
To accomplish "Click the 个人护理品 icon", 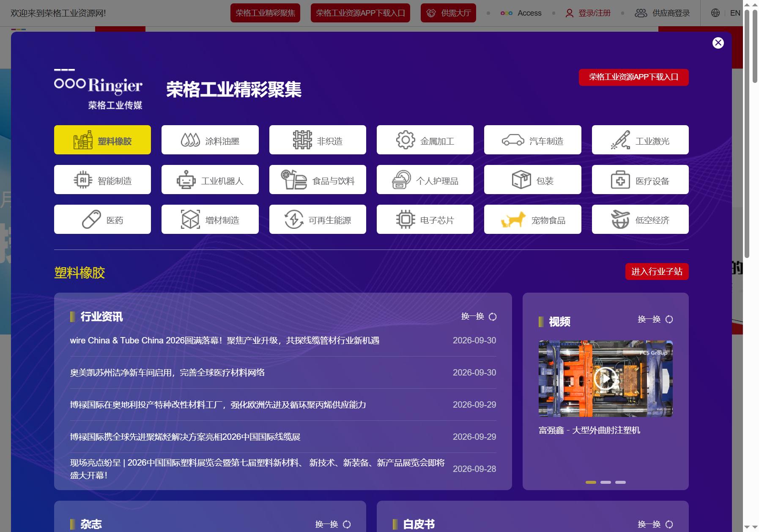I will pyautogui.click(x=401, y=180).
